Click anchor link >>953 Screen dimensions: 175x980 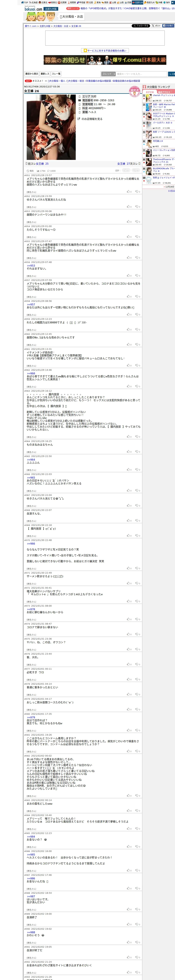[x=31, y=266]
